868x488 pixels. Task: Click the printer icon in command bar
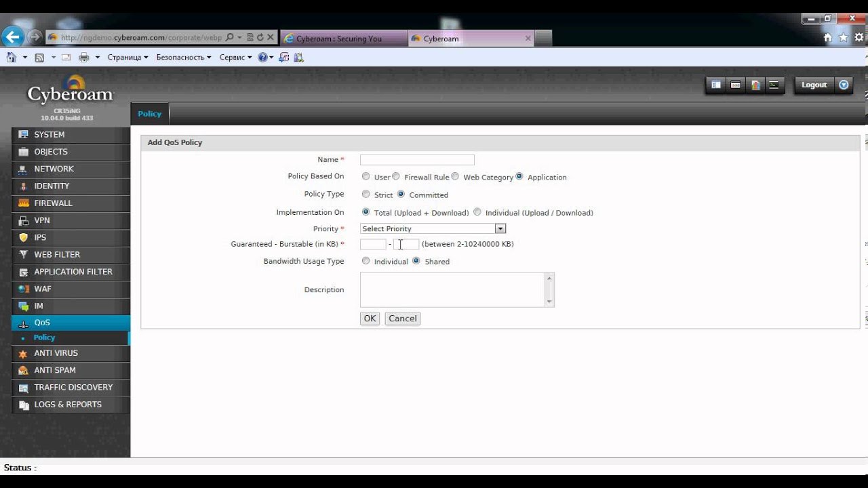[84, 58]
